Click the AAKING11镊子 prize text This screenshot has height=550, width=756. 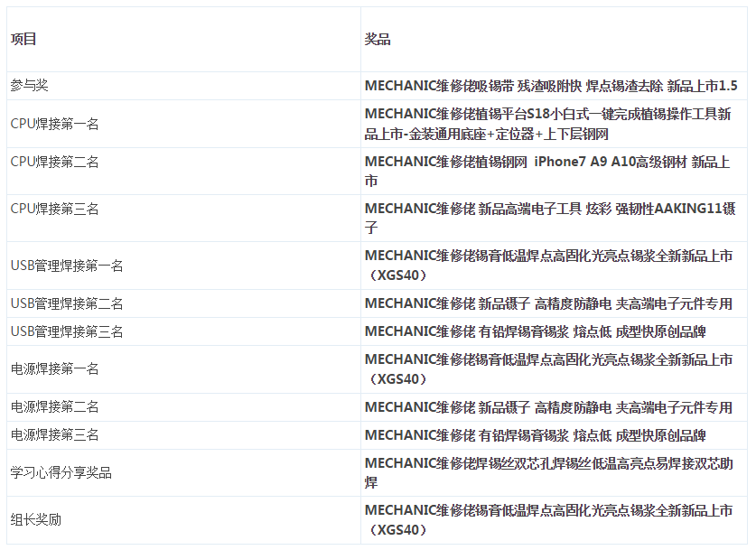550,218
